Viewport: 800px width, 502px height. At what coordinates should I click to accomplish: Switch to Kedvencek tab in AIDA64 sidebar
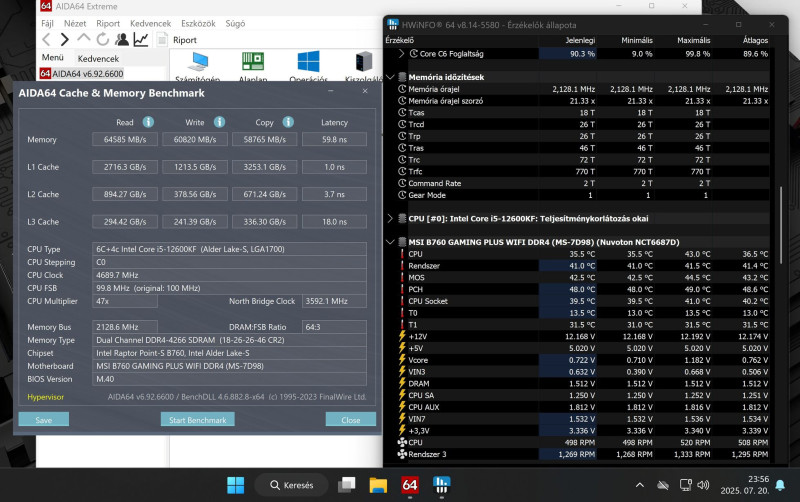[x=98, y=58]
